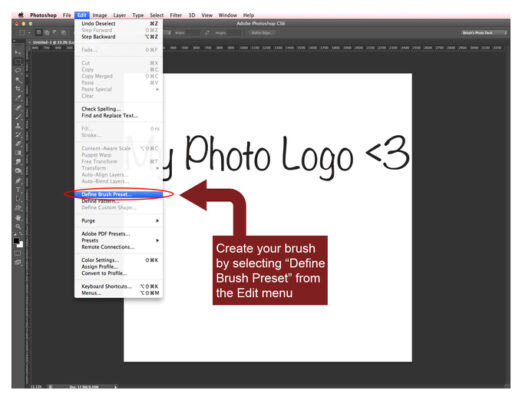
Task: Select the Move tool
Action: tap(18, 52)
